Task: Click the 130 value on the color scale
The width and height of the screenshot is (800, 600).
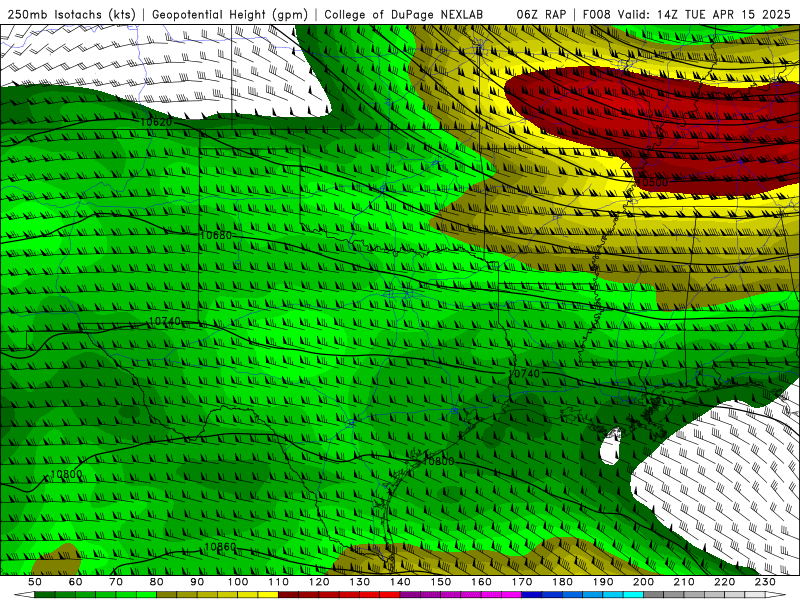Action: pyautogui.click(x=360, y=582)
